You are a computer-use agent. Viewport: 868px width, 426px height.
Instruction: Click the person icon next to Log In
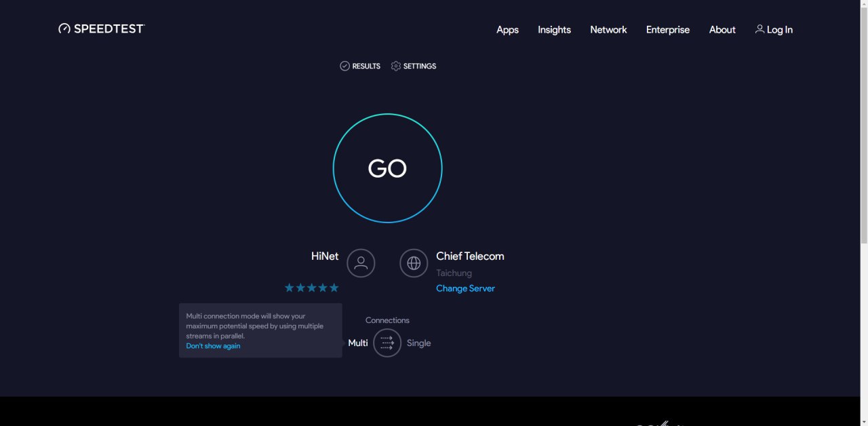tap(759, 29)
